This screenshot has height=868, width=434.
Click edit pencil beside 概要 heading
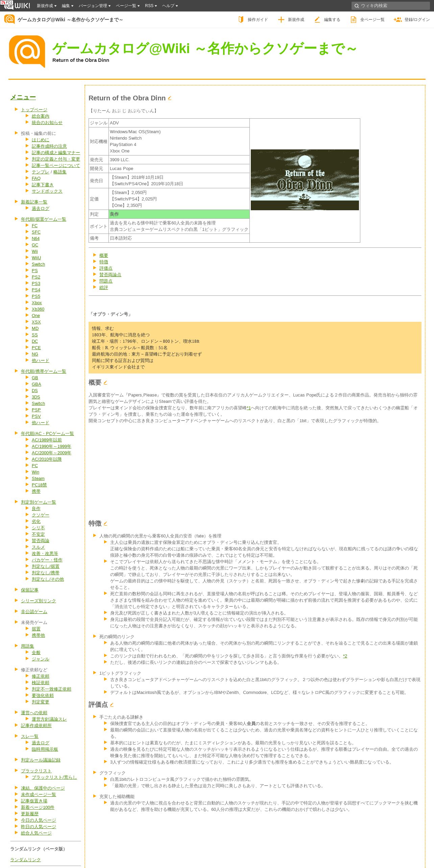coord(105,383)
